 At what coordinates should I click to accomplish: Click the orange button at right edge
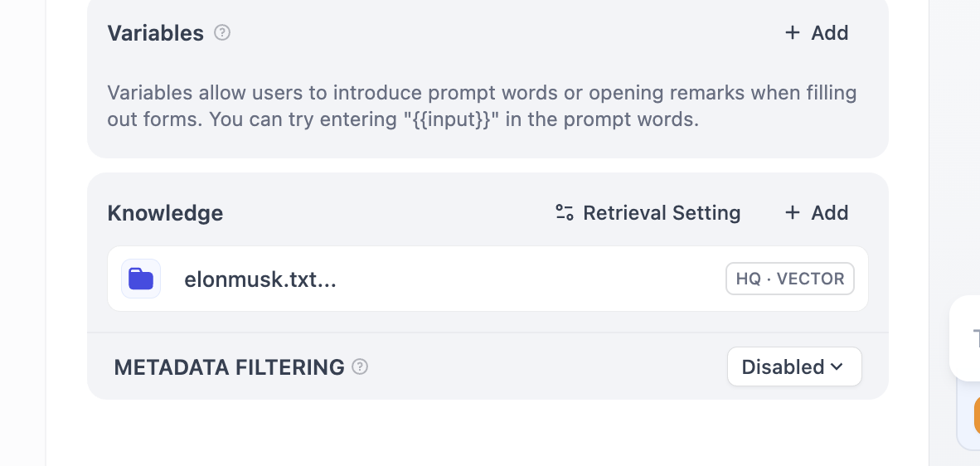click(976, 415)
